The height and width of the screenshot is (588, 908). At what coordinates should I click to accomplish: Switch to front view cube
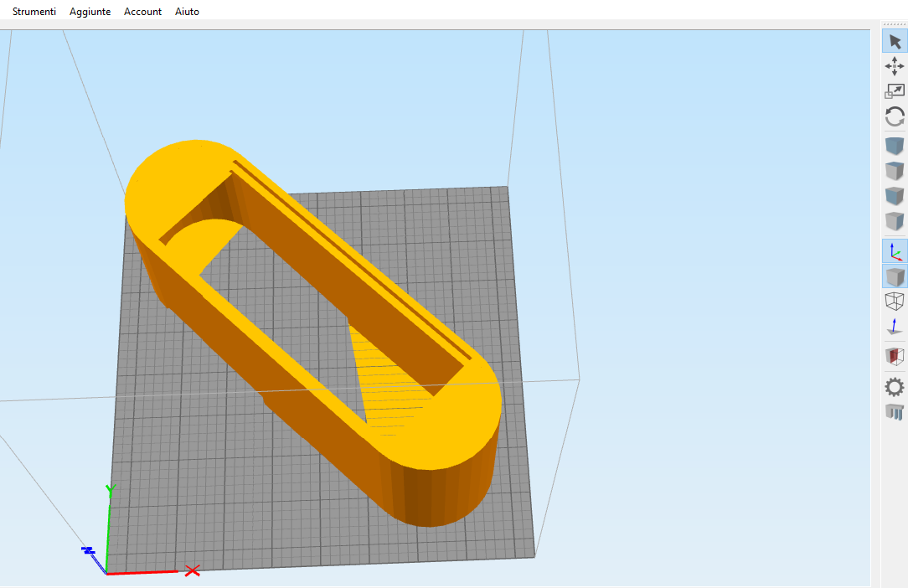click(895, 196)
